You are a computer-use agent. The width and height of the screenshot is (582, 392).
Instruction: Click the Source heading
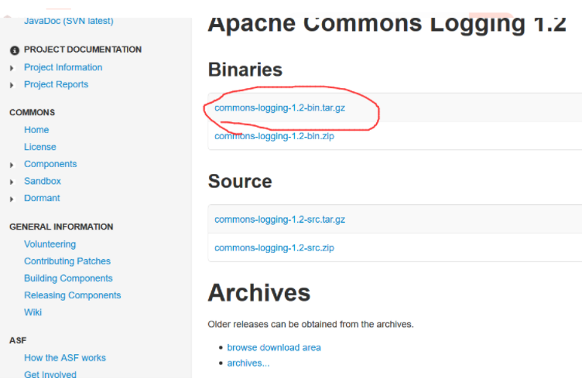(x=240, y=182)
